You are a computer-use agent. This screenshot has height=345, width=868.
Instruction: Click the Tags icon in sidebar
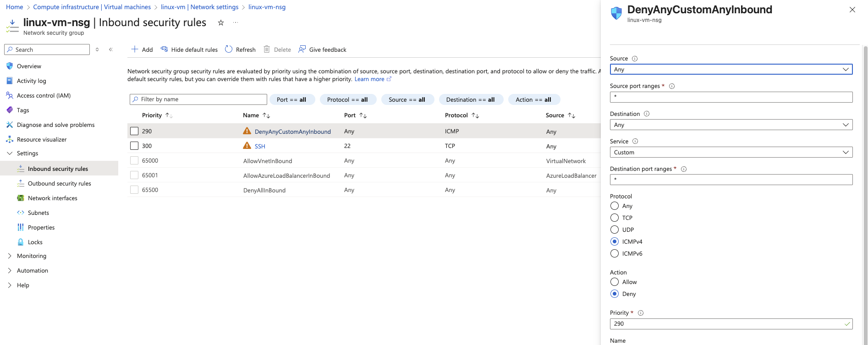(x=10, y=110)
